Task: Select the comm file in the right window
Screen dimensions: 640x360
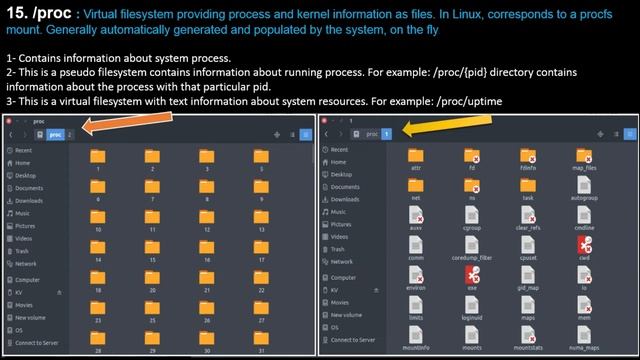Action: (x=416, y=245)
